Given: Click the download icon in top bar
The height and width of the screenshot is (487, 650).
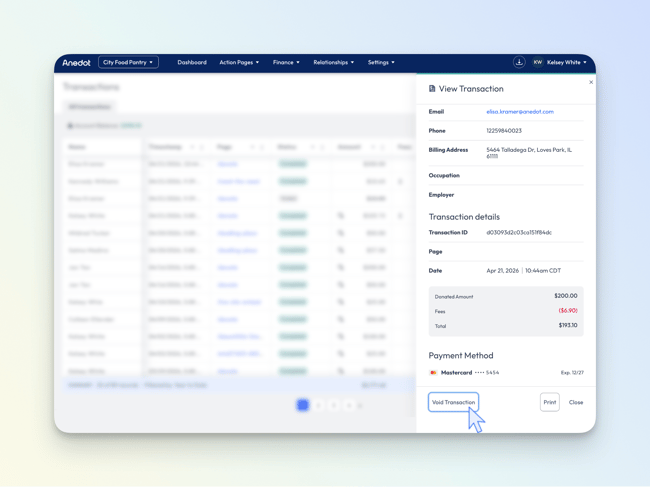Looking at the screenshot, I should (x=519, y=62).
